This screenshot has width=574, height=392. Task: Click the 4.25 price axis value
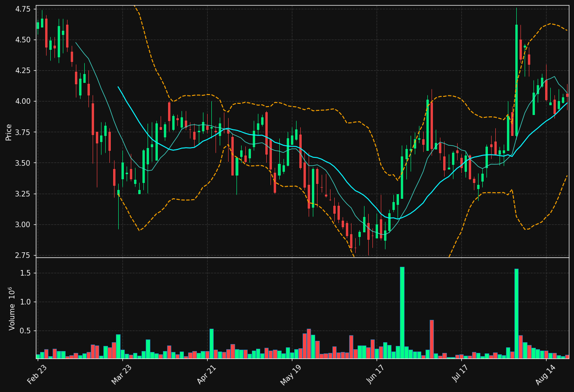[24, 71]
